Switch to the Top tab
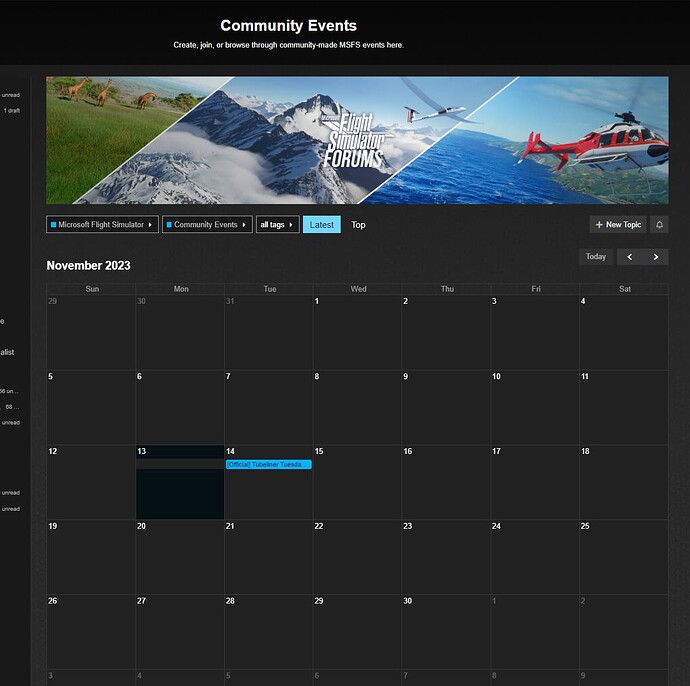 pyautogui.click(x=358, y=224)
